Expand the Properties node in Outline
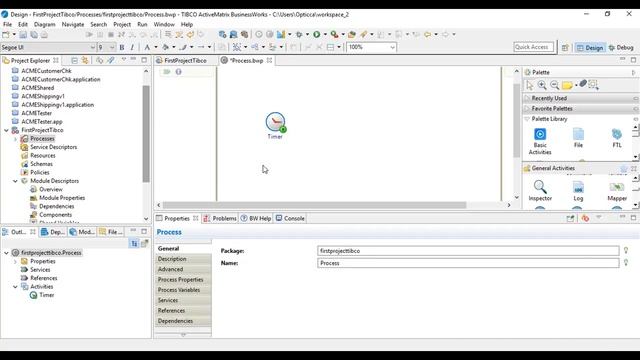Viewport: 640px width, 360px height. click(x=16, y=261)
